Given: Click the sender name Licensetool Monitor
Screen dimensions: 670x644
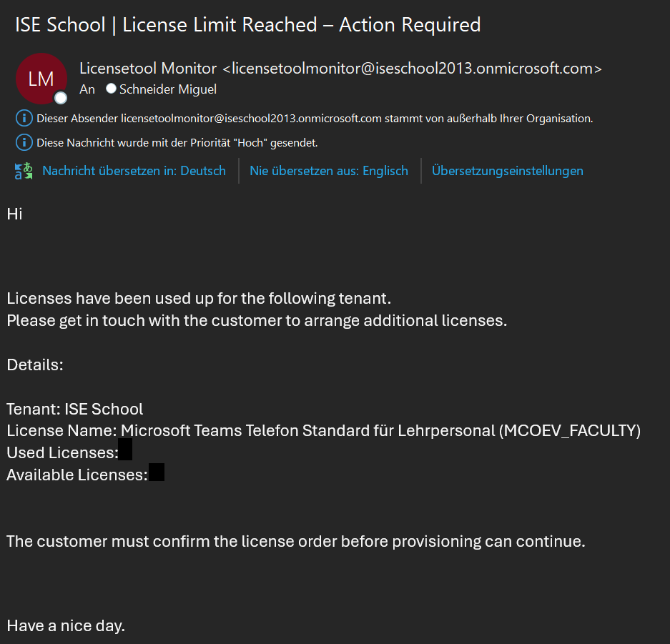Looking at the screenshot, I should [x=148, y=69].
